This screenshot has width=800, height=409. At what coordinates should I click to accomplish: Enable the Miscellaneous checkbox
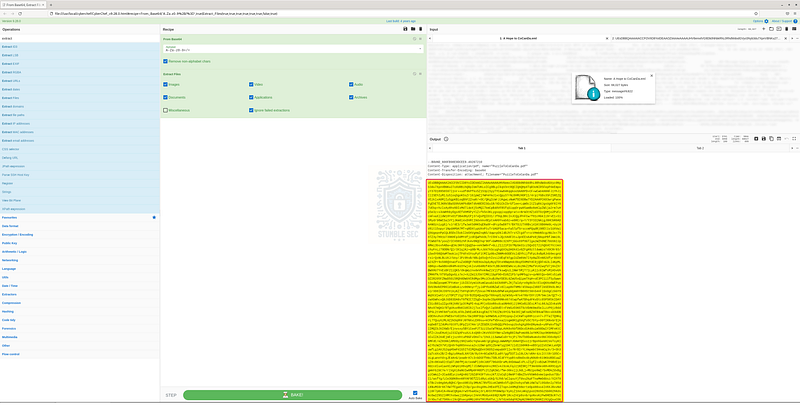pyautogui.click(x=165, y=110)
